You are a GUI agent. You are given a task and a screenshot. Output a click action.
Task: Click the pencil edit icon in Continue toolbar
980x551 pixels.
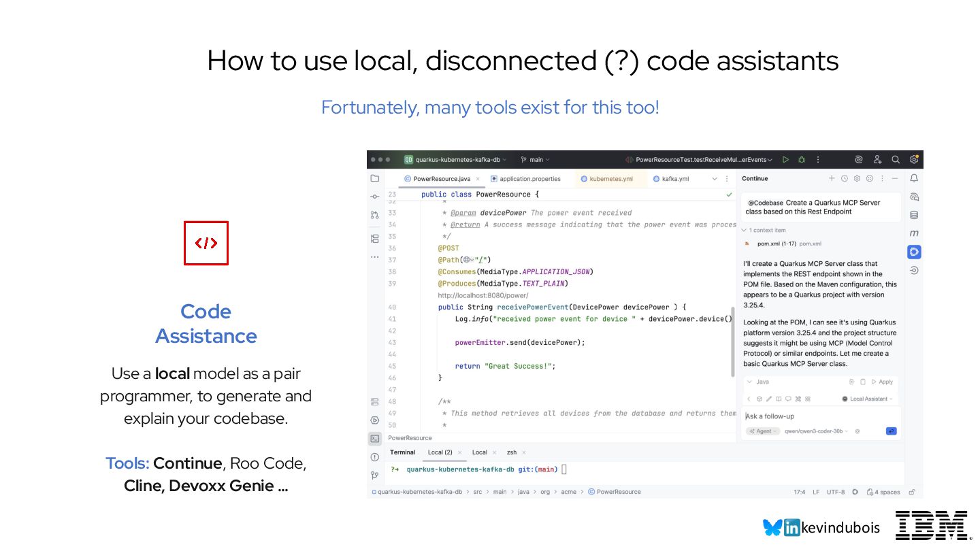click(769, 399)
